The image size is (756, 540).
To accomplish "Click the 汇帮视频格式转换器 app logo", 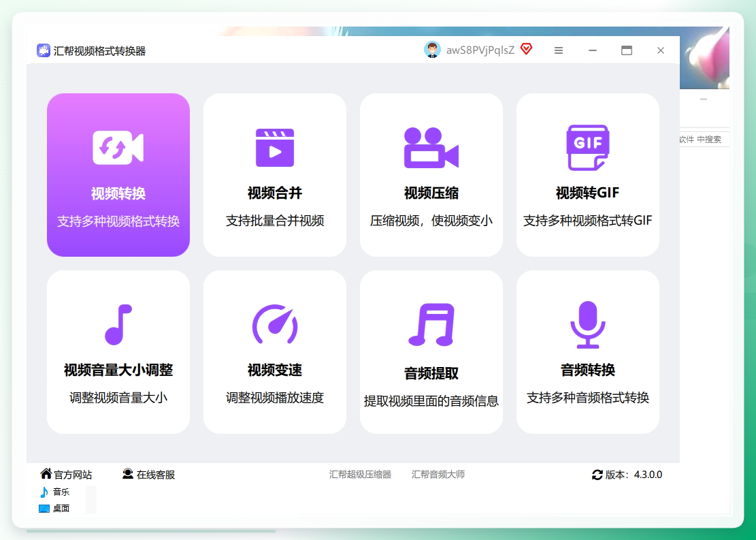I will 44,50.
